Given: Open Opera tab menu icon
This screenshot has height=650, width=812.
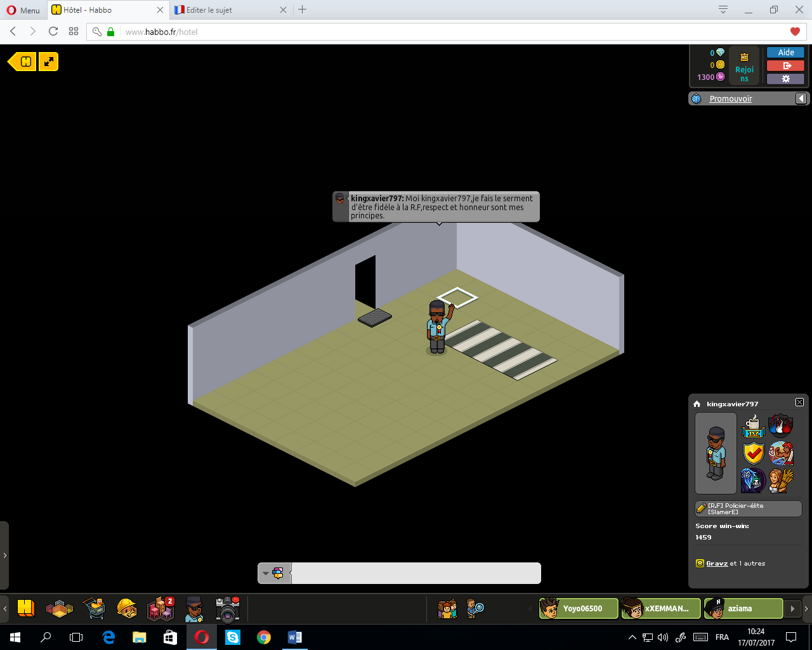Looking at the screenshot, I should click(723, 10).
